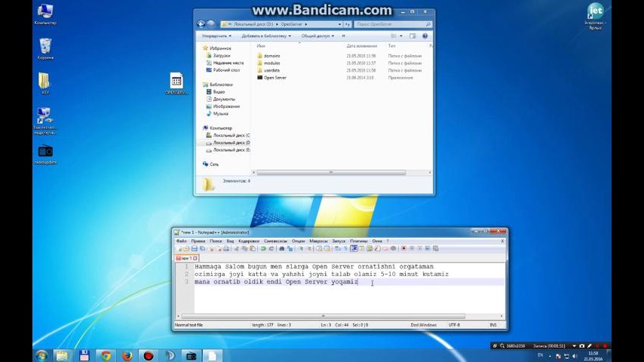Toggle the INS insert mode in status bar
The image size is (644, 362).
tap(493, 325)
